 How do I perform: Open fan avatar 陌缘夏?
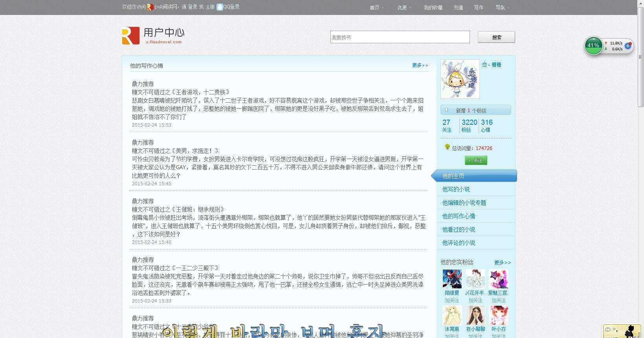[452, 279]
